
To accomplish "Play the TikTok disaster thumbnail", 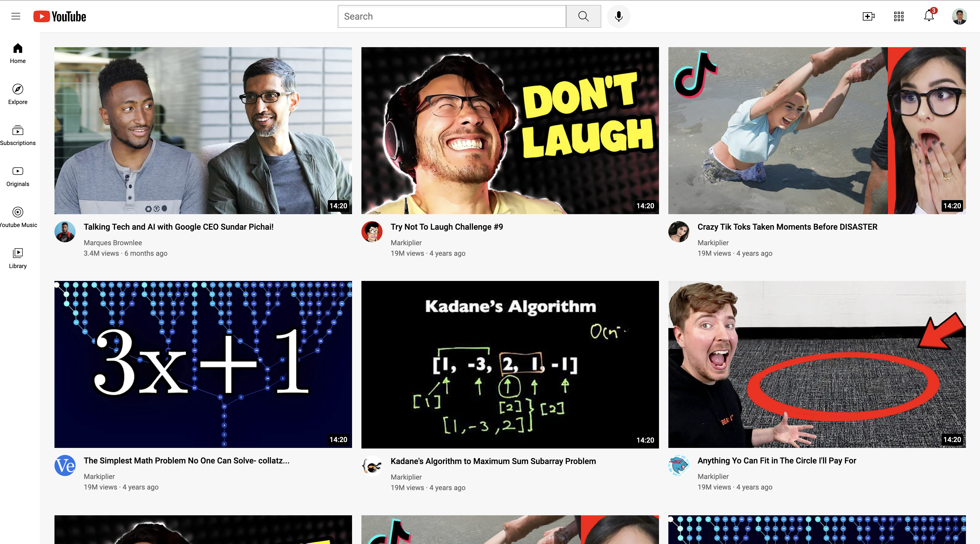I will [817, 130].
